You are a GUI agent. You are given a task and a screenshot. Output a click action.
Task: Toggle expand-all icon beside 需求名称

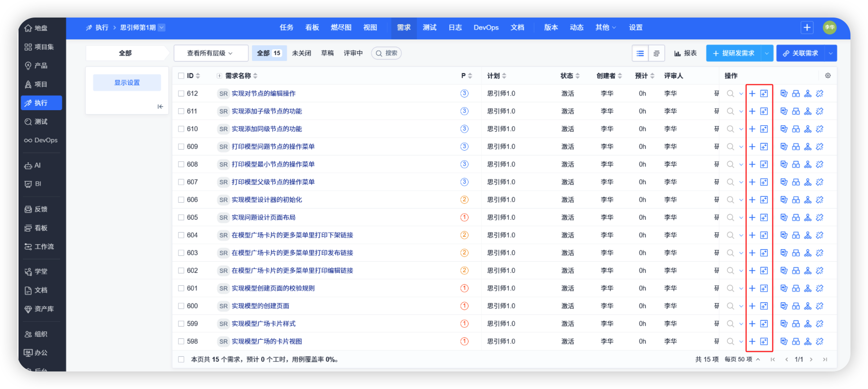tap(219, 76)
